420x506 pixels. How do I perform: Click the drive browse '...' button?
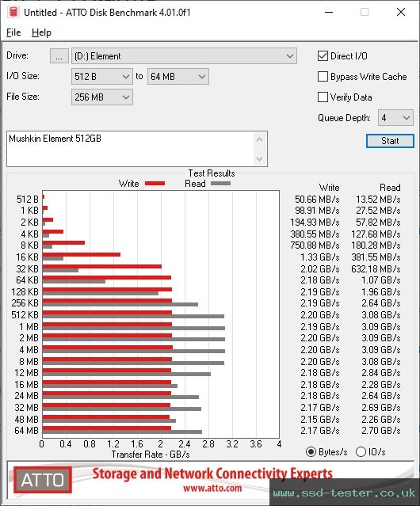click(x=59, y=56)
